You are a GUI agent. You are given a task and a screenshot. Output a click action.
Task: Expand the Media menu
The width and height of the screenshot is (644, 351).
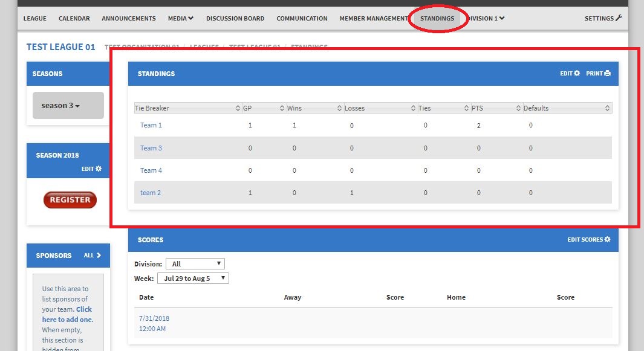point(180,18)
